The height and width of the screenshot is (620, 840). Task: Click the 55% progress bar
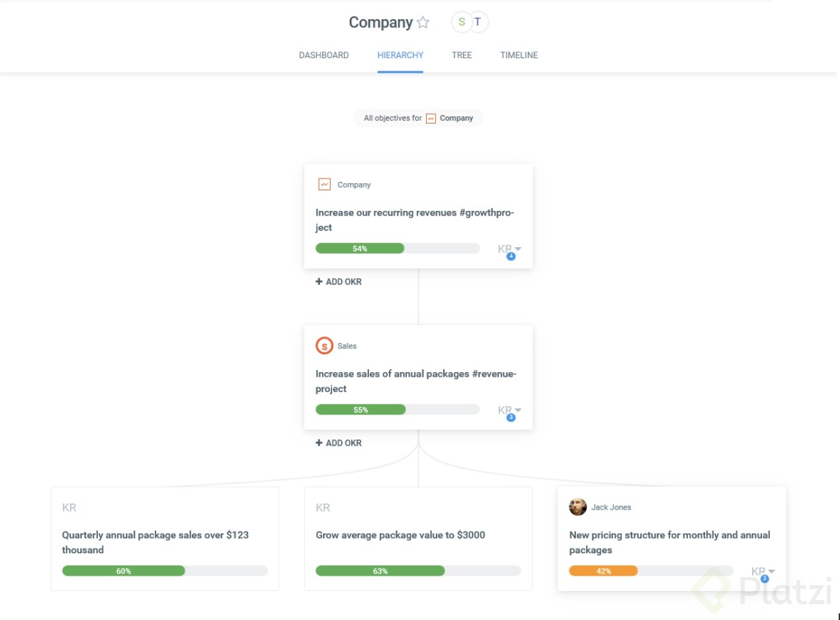click(x=398, y=410)
